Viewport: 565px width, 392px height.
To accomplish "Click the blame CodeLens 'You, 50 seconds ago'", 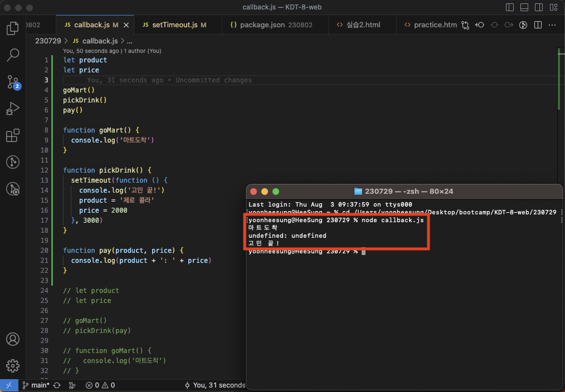I will tap(91, 51).
